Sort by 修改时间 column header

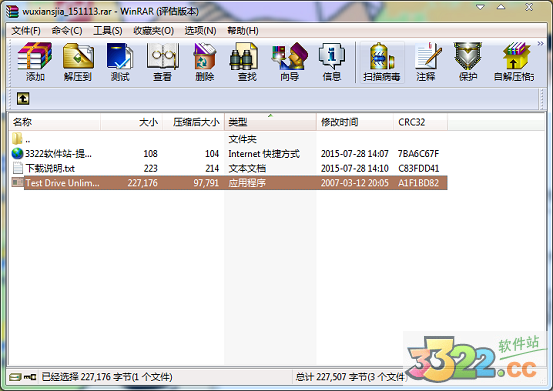click(355, 122)
